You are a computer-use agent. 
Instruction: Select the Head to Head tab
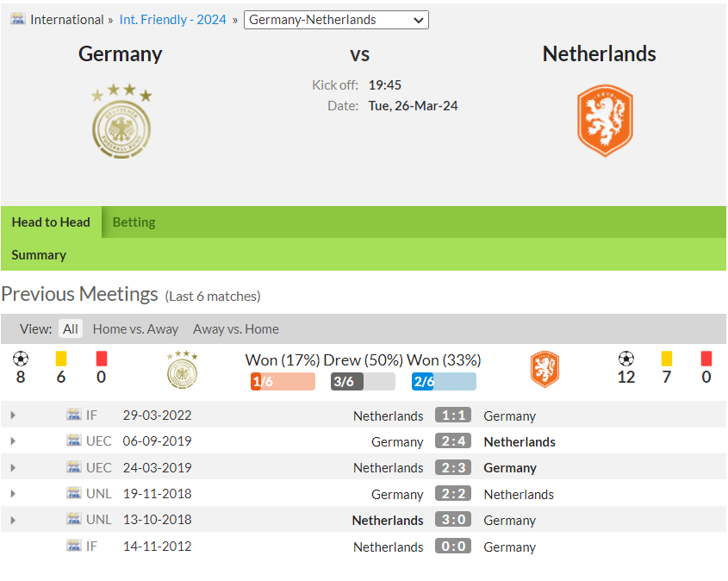(51, 222)
